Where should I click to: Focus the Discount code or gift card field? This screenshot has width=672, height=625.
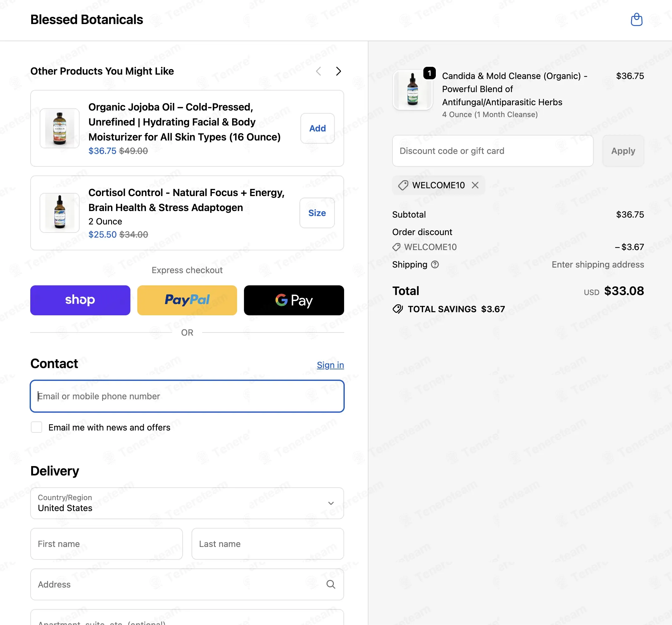[493, 151]
